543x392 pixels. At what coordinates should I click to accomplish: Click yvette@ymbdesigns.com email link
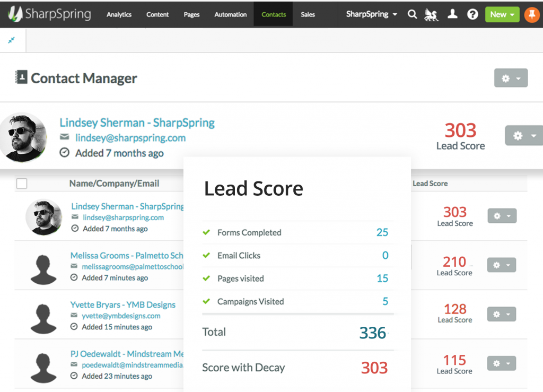click(121, 316)
